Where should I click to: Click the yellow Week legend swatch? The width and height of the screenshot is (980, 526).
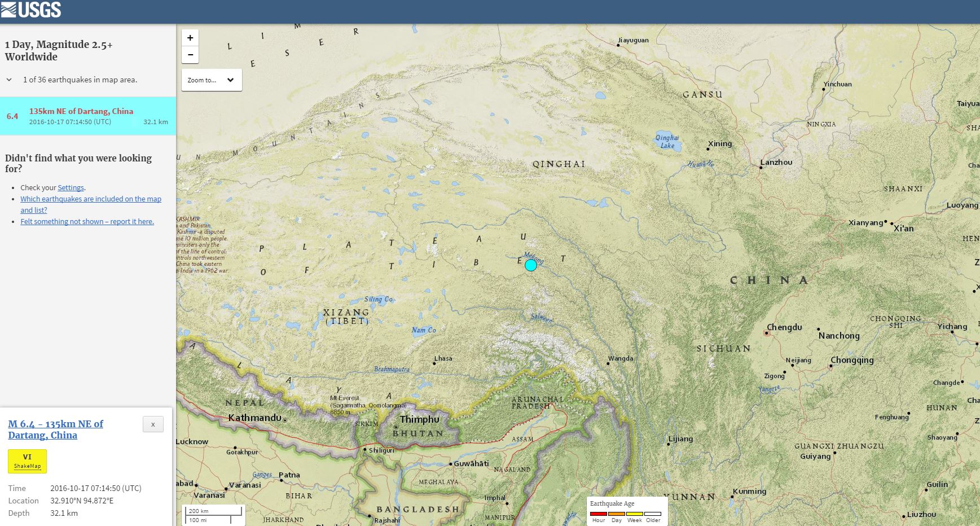(x=635, y=514)
